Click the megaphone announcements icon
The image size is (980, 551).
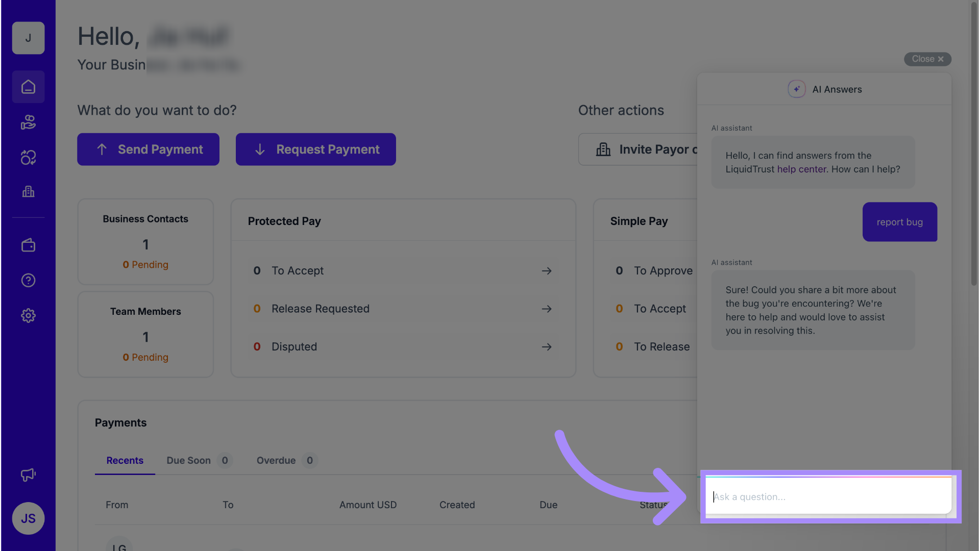click(x=28, y=475)
